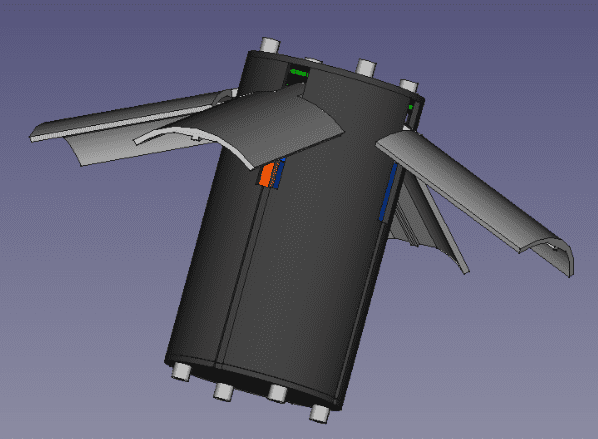598x439 pixels.
Task: Select the orange component on the body
Action: (x=266, y=175)
